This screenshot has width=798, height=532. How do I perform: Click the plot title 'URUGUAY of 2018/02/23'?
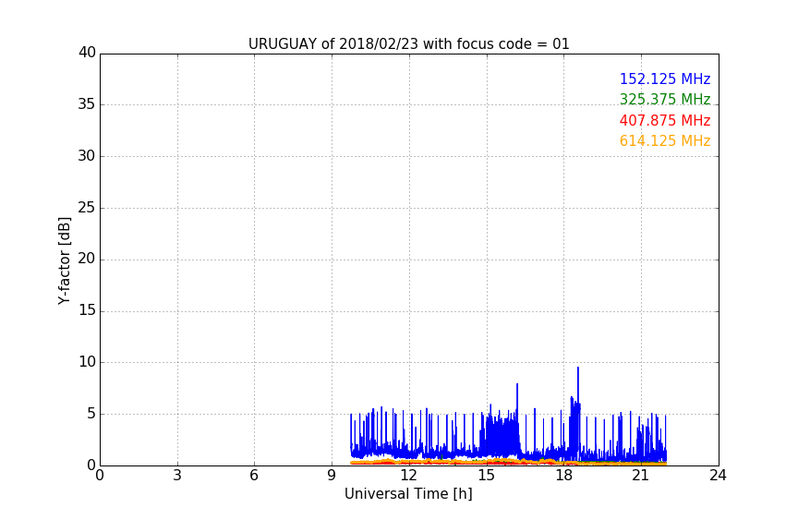(408, 44)
